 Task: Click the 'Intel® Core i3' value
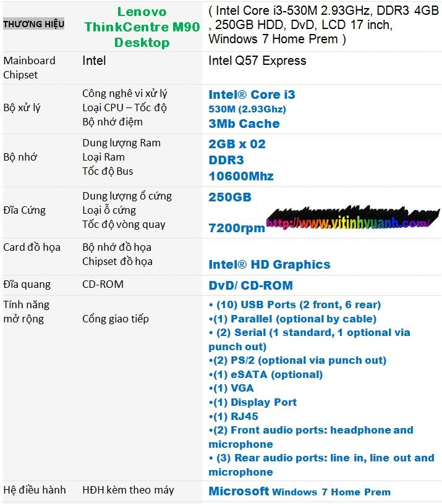coord(252,94)
